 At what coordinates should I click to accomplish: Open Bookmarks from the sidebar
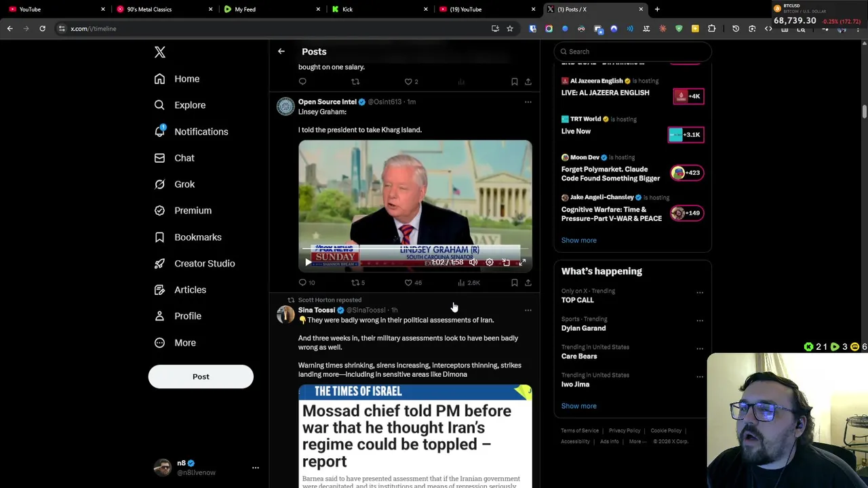tap(188, 237)
